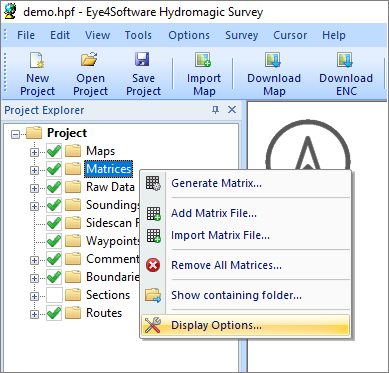Close the Project Explorer panel
389x373 pixels.
pos(232,110)
